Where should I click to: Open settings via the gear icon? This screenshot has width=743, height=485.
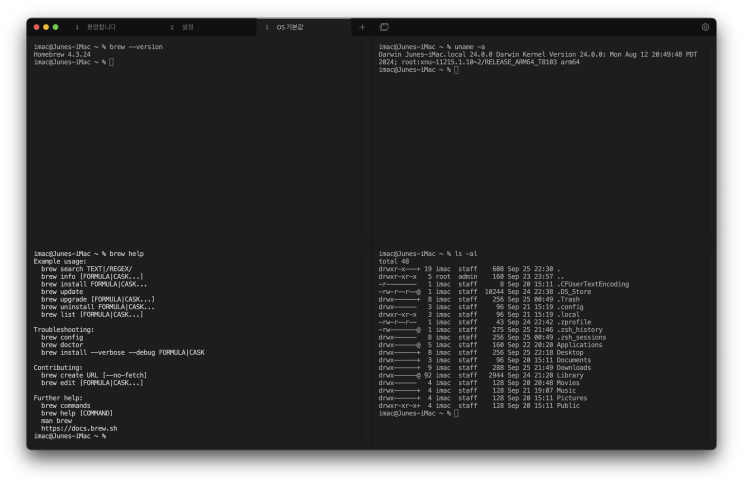click(705, 27)
